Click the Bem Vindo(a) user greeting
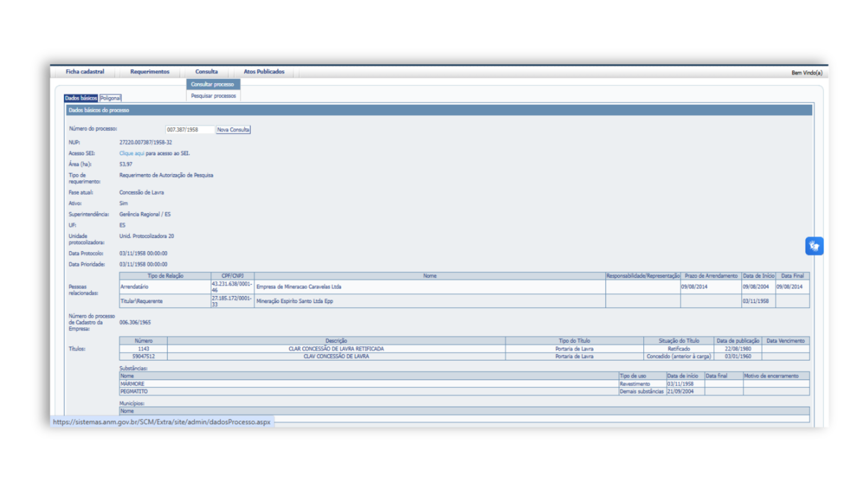The height and width of the screenshot is (488, 868). click(807, 73)
